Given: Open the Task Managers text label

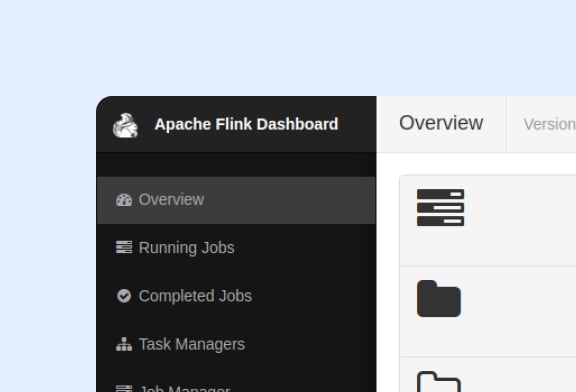Looking at the screenshot, I should (192, 345).
